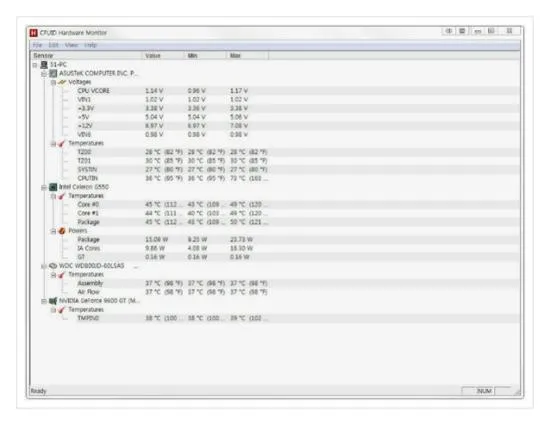Select the GT power row
Image resolution: width=550 pixels, height=425 pixels.
[275, 257]
